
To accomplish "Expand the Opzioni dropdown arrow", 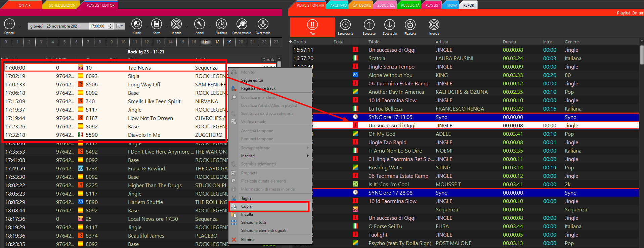I will point(19,27).
